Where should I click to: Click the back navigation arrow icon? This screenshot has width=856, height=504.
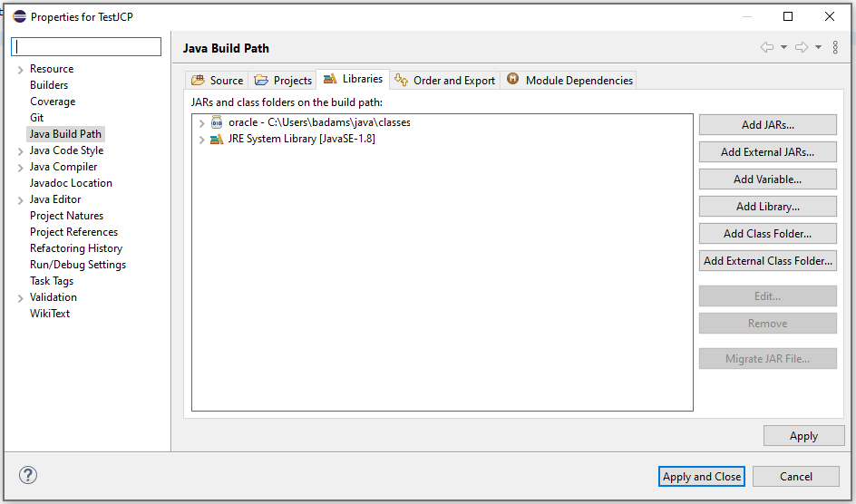coord(766,47)
